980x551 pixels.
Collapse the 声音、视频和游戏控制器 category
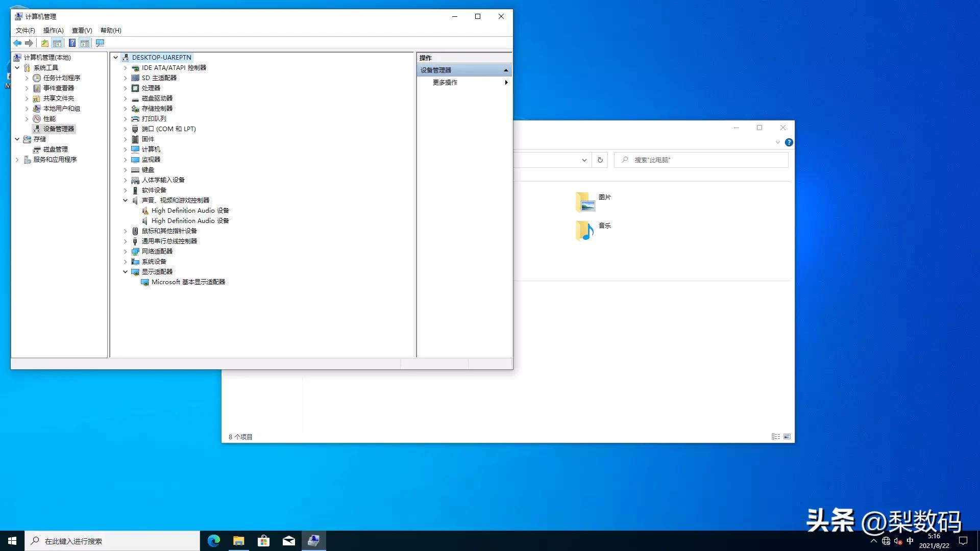point(125,200)
